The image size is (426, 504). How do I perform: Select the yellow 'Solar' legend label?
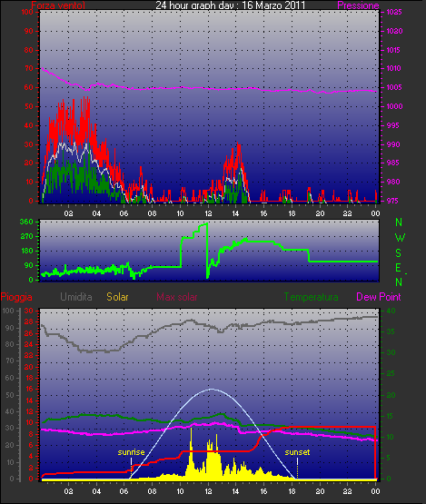pyautogui.click(x=117, y=297)
